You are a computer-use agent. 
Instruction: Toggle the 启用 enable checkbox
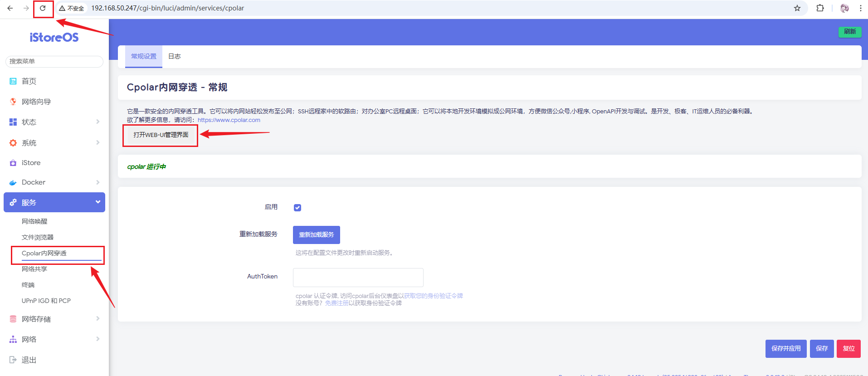click(x=297, y=208)
